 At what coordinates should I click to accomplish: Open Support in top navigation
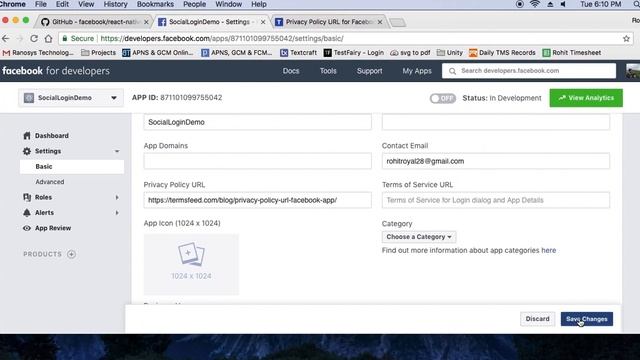pyautogui.click(x=369, y=71)
